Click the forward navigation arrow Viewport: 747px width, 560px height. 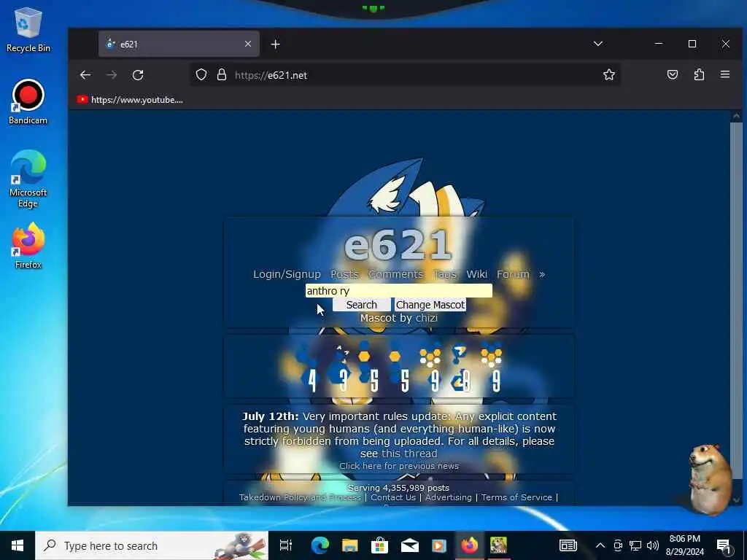112,75
